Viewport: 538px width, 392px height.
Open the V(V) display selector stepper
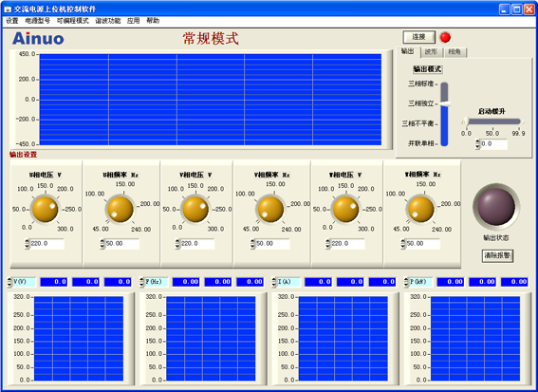(x=9, y=282)
